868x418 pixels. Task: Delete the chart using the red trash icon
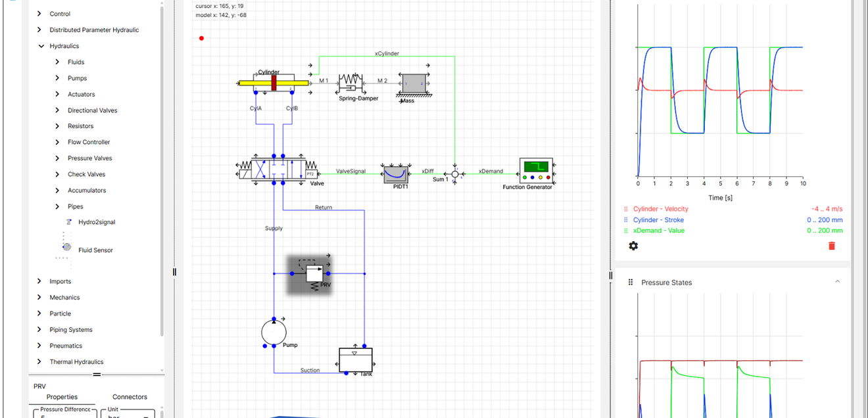tap(832, 246)
